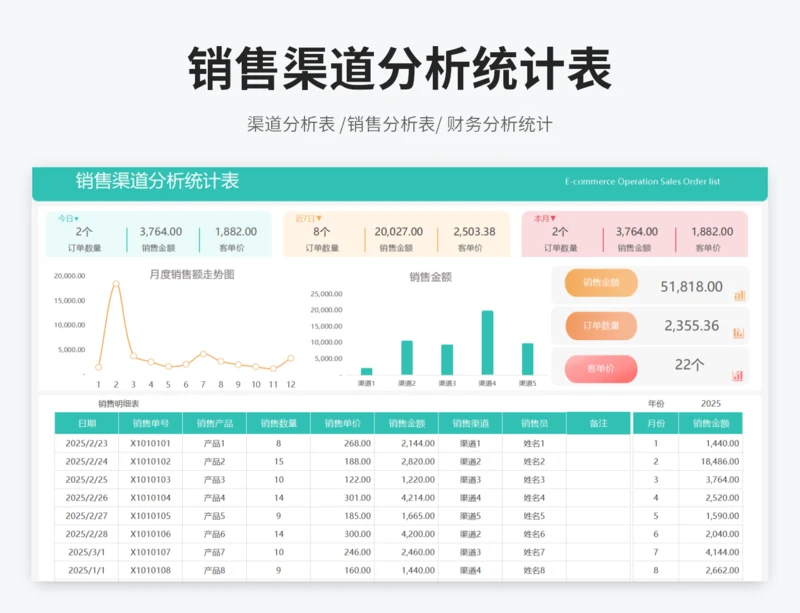Viewport: 800px width, 613px height.
Task: Click the 2,503.38 average price value
Action: click(474, 232)
